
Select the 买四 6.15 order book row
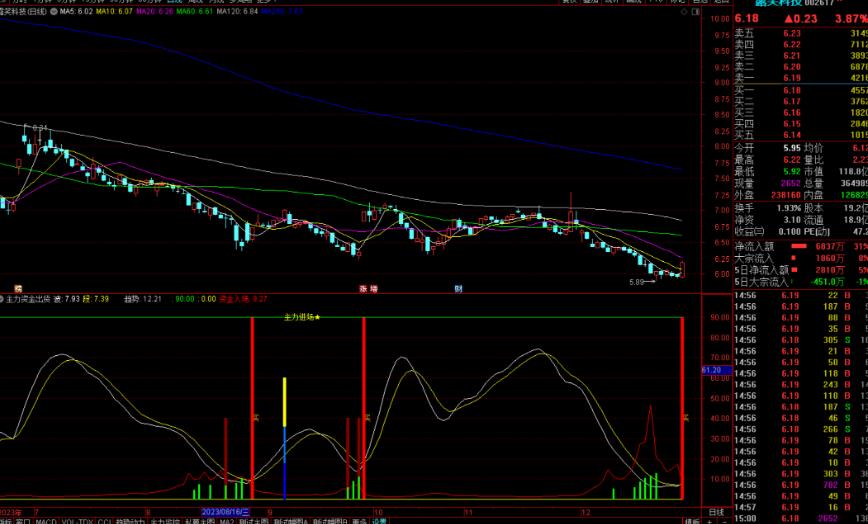point(800,123)
